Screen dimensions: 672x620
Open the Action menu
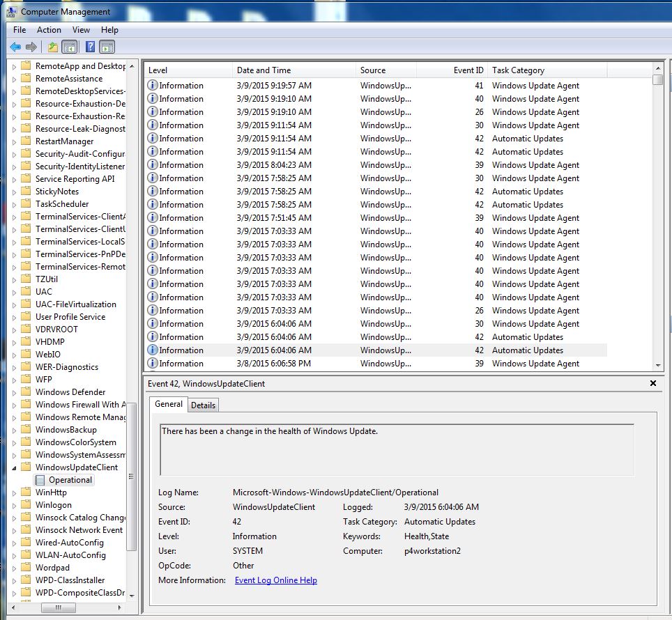click(x=49, y=30)
